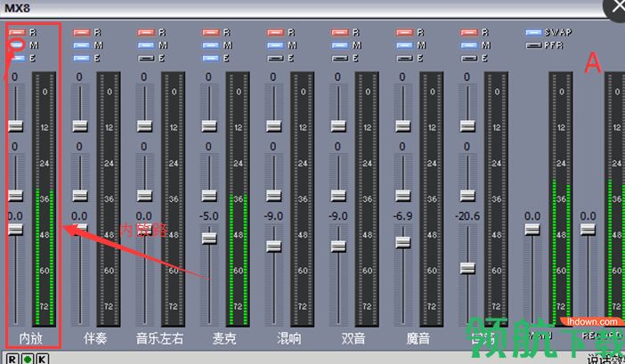Enable the E button on the 魔音 channel
Screen dimensions: 625x364
404,58
